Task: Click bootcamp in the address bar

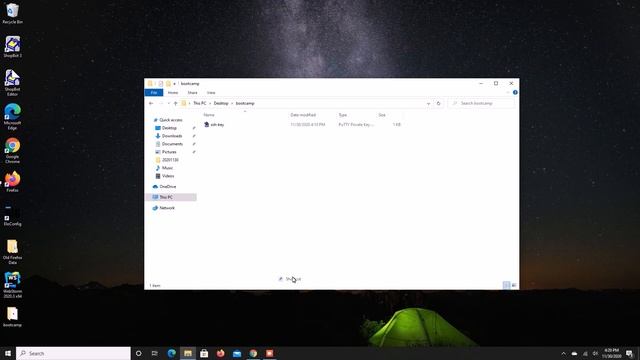Action: [245, 104]
